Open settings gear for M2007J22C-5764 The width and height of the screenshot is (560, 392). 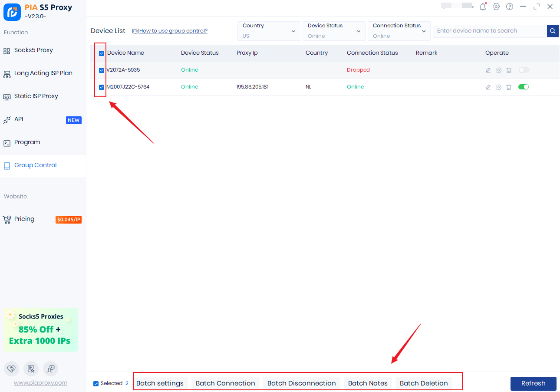click(498, 87)
